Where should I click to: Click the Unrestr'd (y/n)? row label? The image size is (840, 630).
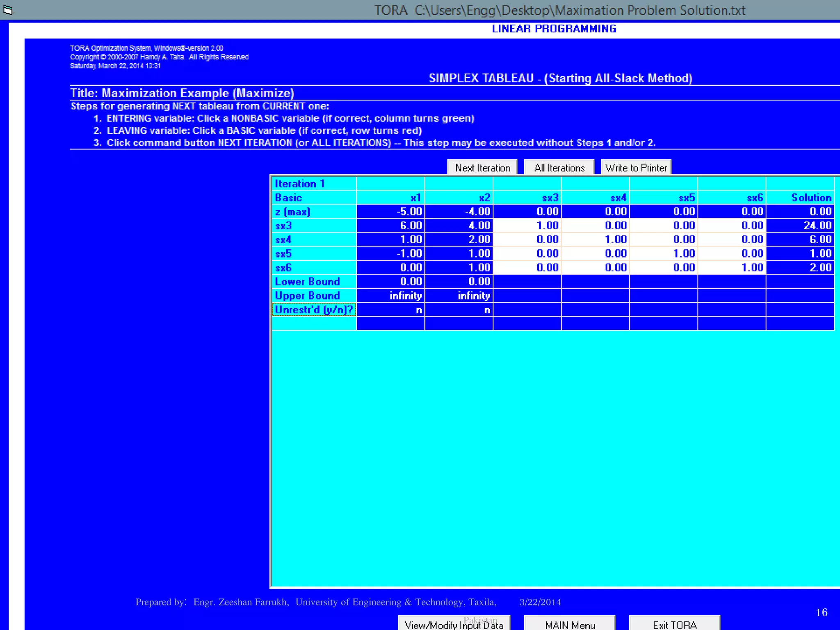coord(314,310)
